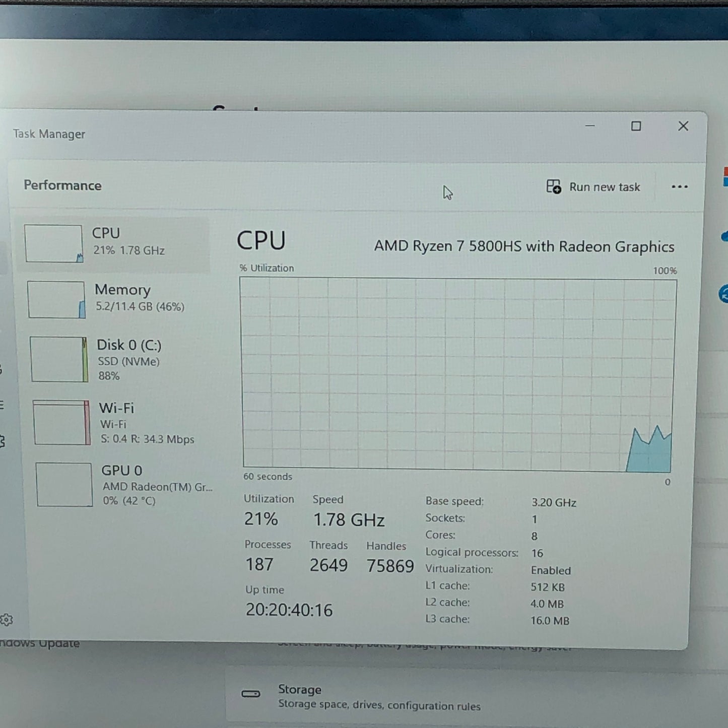Click the 75869 handles value

(x=390, y=566)
